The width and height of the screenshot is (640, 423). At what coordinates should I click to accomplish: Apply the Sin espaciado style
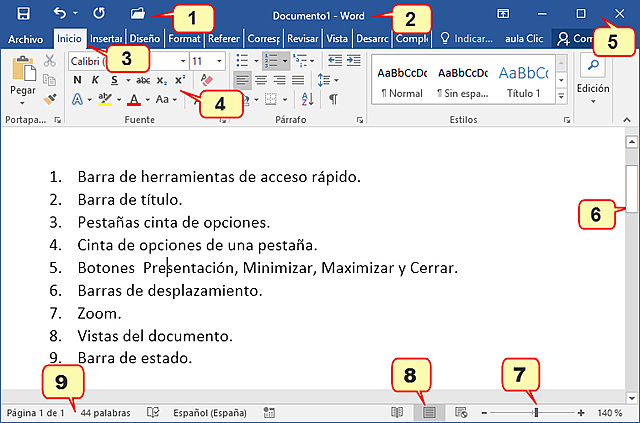coord(462,82)
